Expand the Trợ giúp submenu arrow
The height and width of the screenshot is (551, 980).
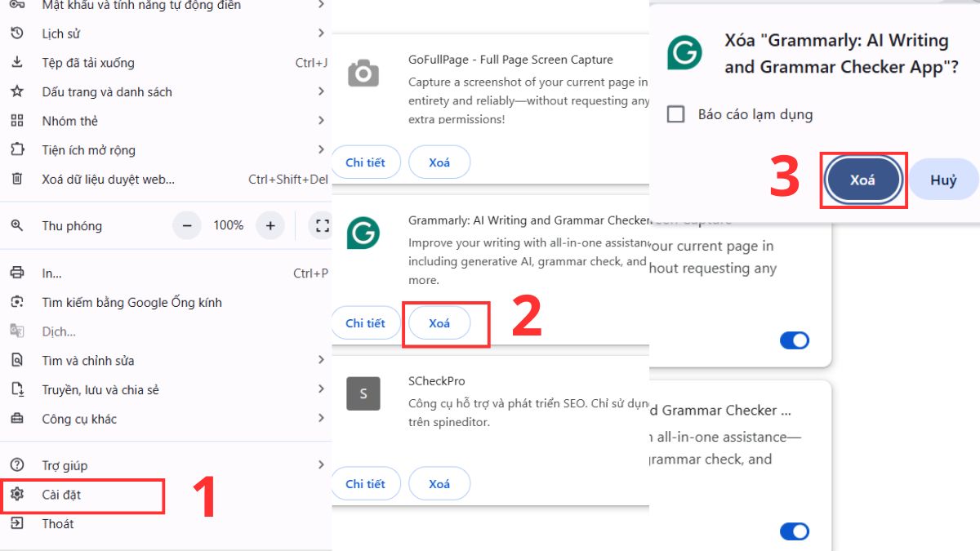point(321,465)
